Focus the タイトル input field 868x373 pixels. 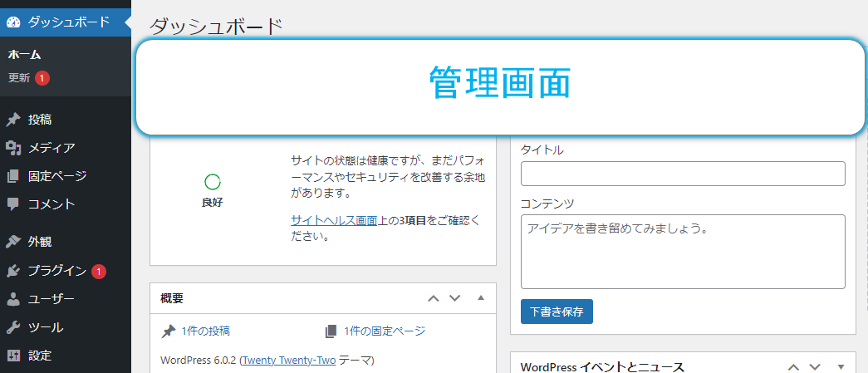click(x=683, y=174)
